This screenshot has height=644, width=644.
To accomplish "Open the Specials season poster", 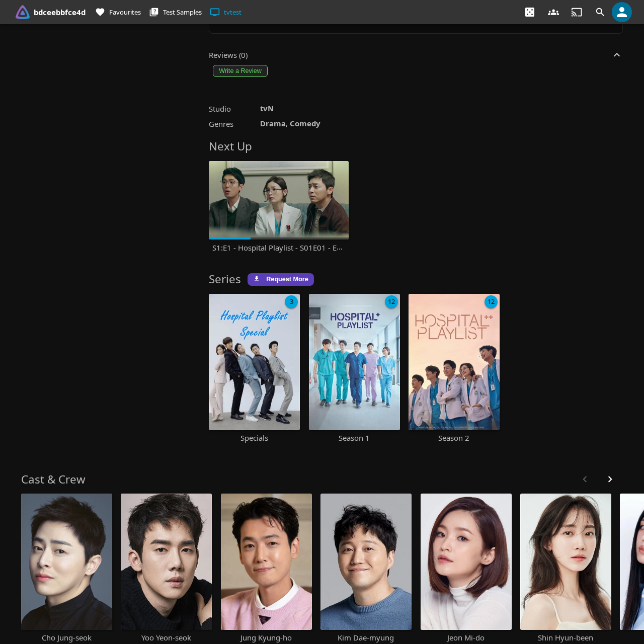I will 254,362.
